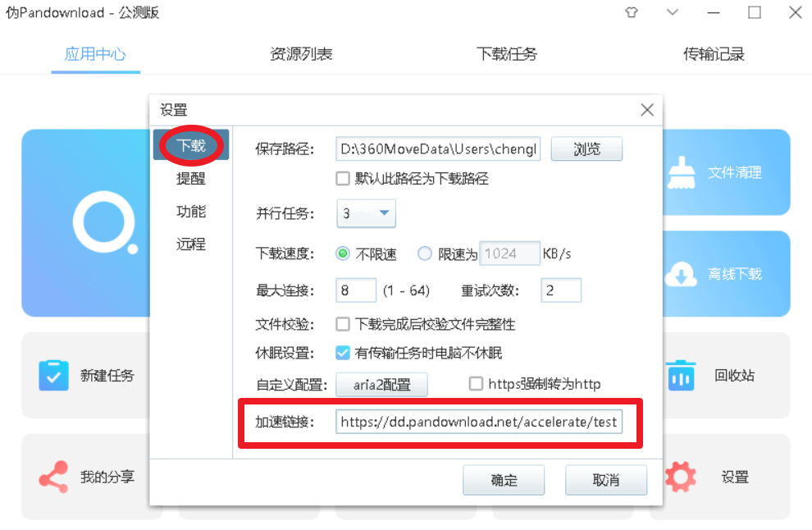Open the red settings gear icon

681,477
